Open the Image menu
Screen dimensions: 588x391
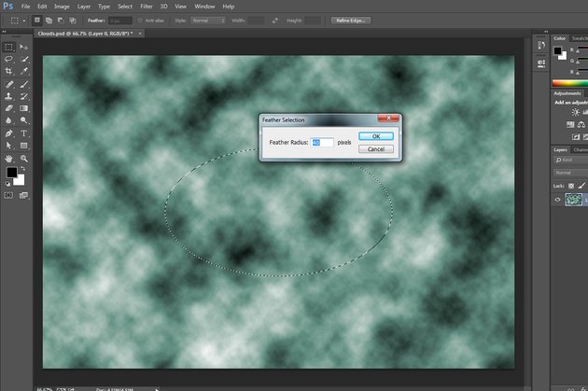point(62,7)
